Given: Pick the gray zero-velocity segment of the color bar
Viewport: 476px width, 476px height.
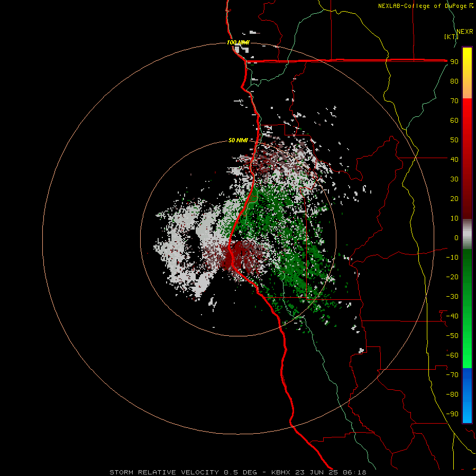Looking at the screenshot, I should (467, 234).
